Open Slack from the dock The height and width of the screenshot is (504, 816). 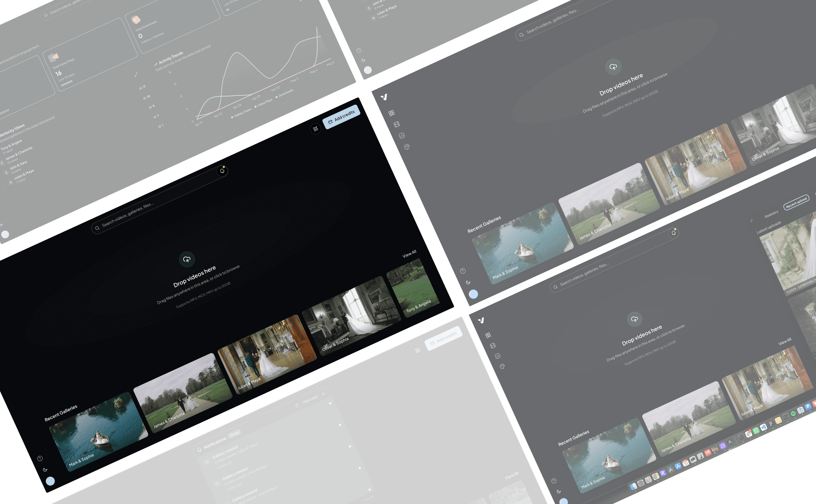click(x=749, y=434)
